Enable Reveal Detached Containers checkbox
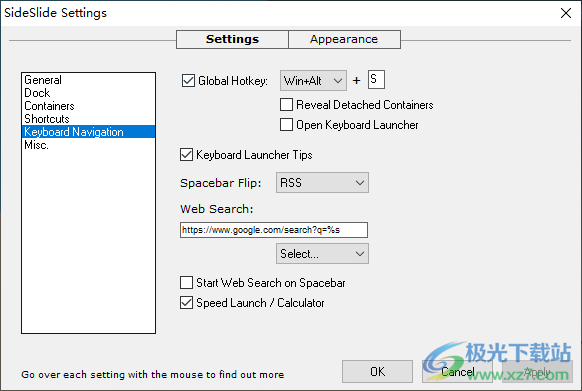 click(286, 105)
